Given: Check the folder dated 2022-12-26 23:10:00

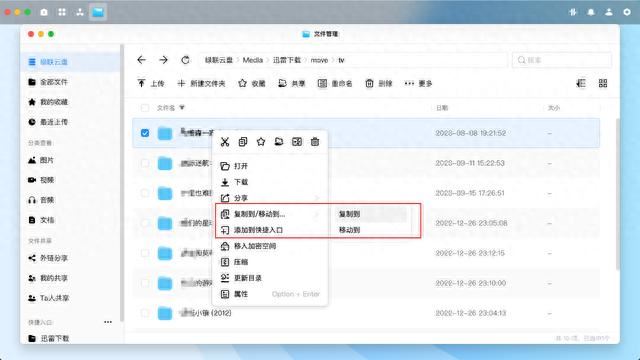Looking at the screenshot, I should pos(145,283).
